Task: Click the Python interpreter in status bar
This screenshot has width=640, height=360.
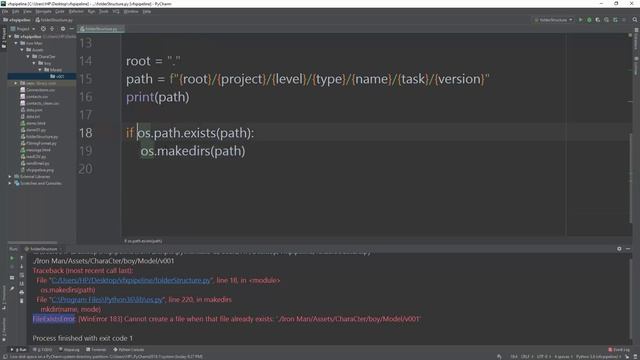Action: click(598, 356)
